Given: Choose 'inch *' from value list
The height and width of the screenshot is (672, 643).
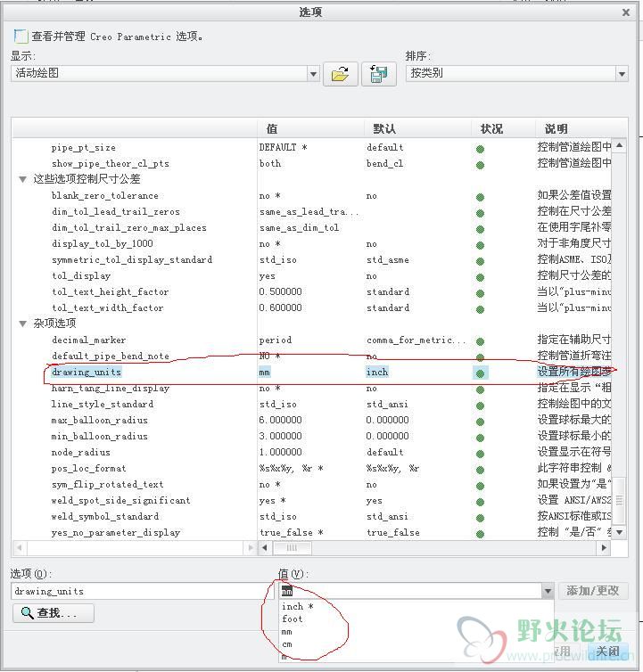Looking at the screenshot, I should click(x=298, y=606).
